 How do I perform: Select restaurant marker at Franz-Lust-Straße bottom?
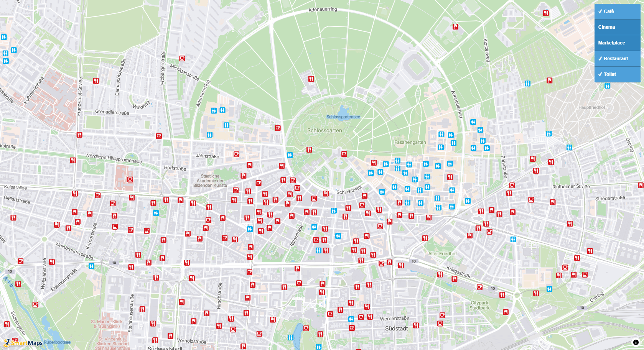tap(79, 135)
